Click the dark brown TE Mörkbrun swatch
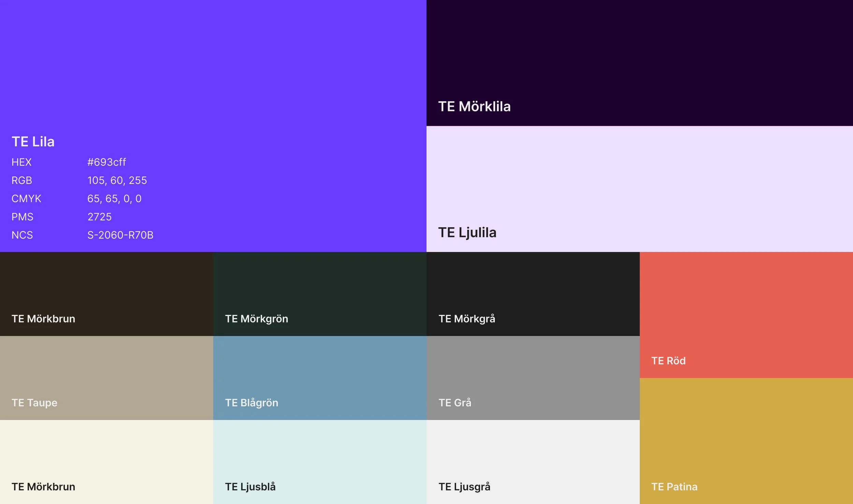The width and height of the screenshot is (853, 504). pyautogui.click(x=106, y=287)
